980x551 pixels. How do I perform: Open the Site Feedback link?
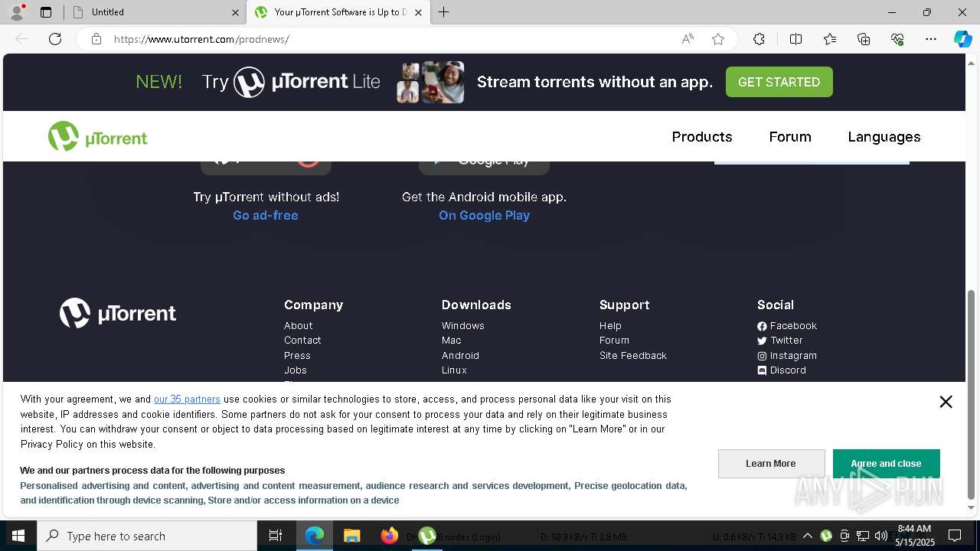633,356
